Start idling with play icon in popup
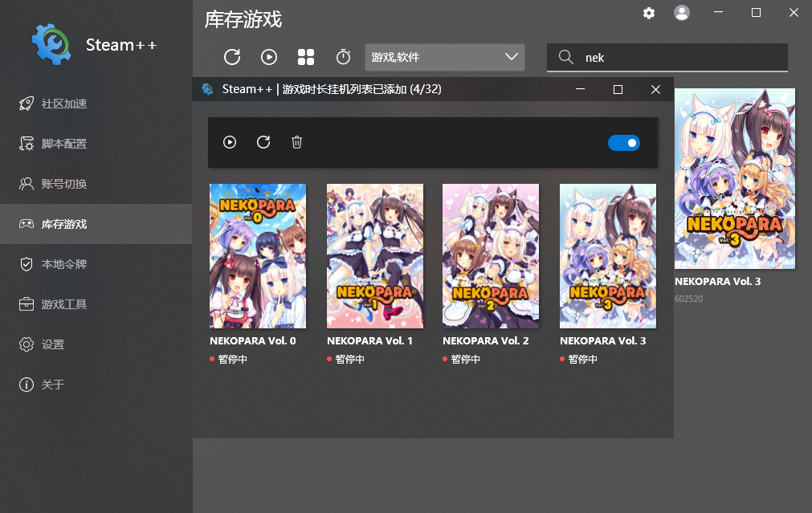 (x=230, y=142)
